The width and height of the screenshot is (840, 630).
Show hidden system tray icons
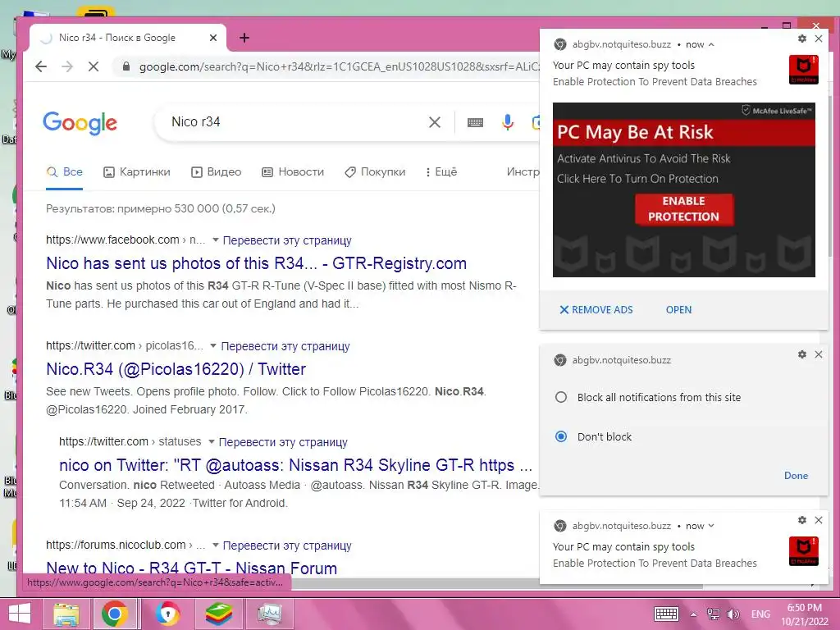(693, 614)
